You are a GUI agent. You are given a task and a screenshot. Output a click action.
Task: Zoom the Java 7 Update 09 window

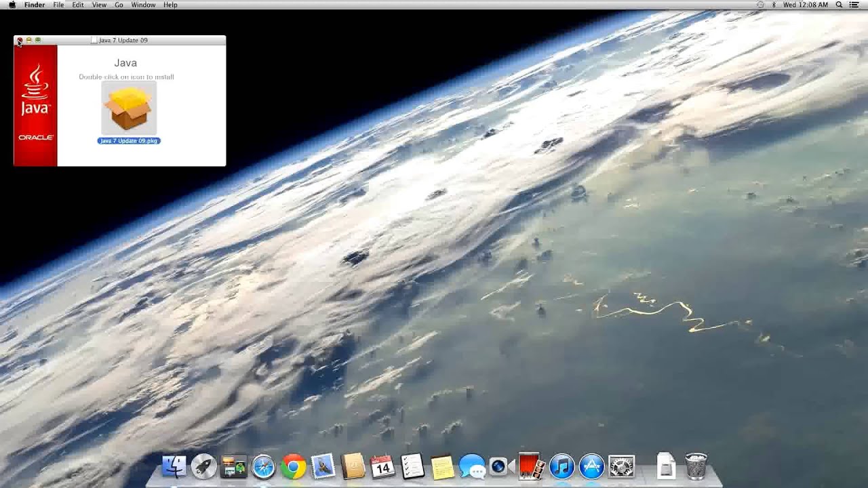coord(38,40)
